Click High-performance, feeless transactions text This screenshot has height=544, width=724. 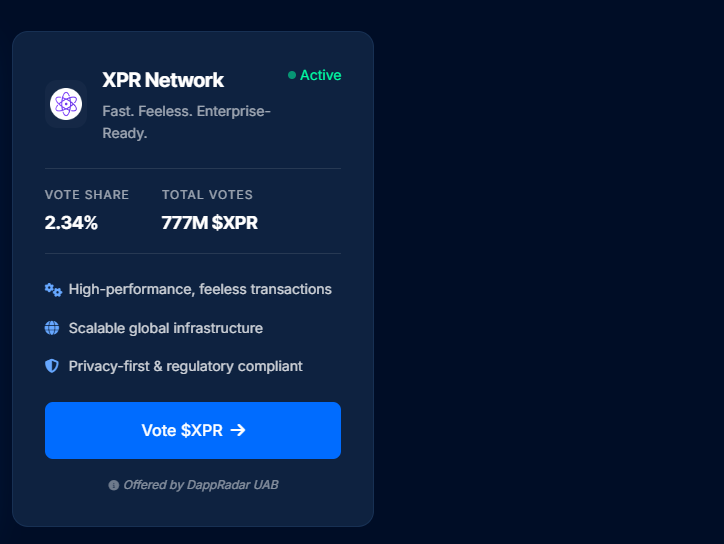200,289
